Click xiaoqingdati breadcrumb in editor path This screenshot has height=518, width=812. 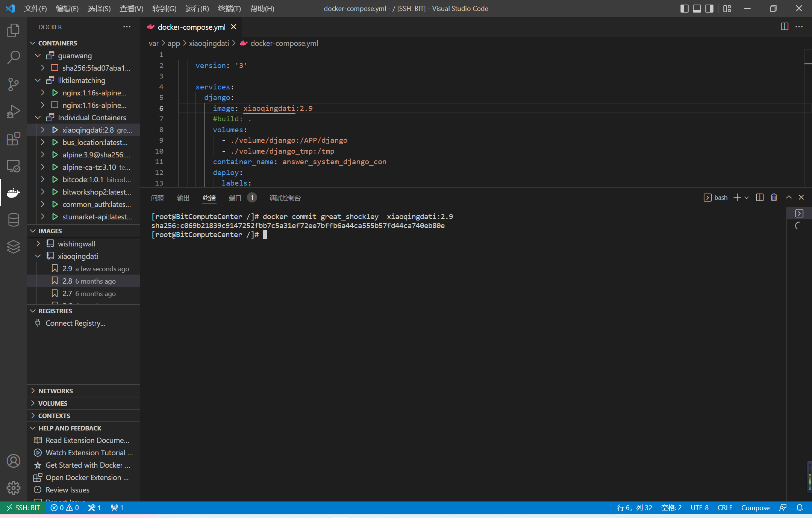(x=209, y=43)
